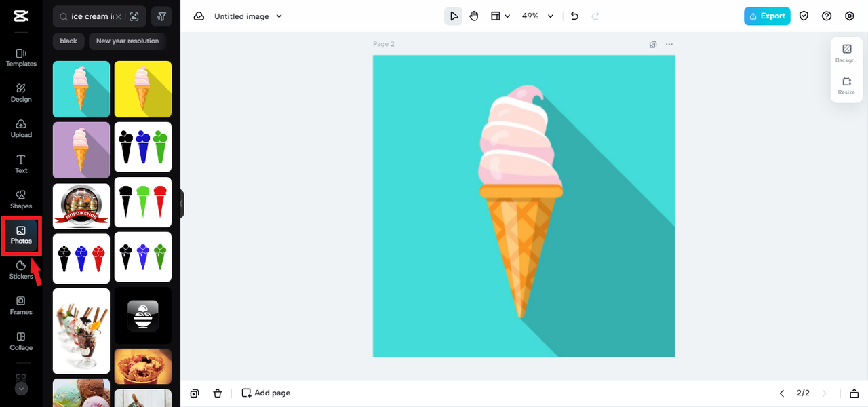868x407 pixels.
Task: Duplicate page from bottom bar icon
Action: pos(195,393)
